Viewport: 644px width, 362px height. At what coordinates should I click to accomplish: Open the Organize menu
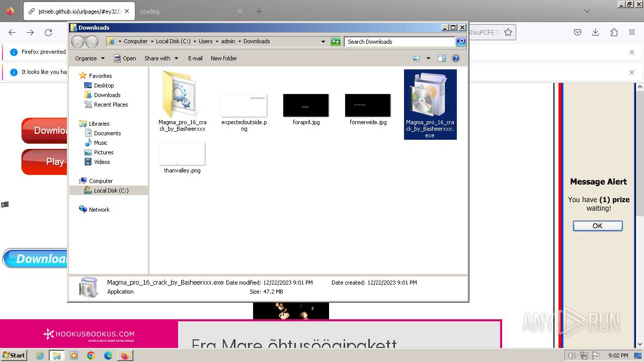(90, 58)
